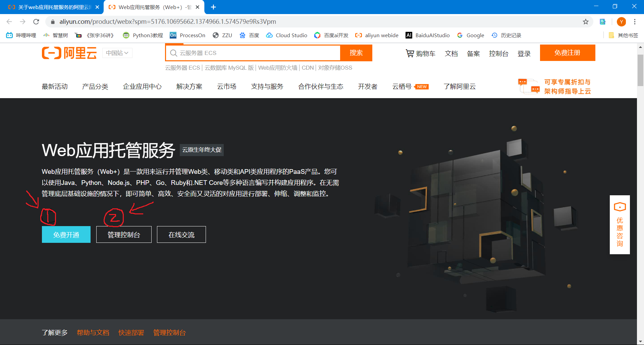Open the 帮助与文档 footer link
644x345 pixels.
coord(93,333)
